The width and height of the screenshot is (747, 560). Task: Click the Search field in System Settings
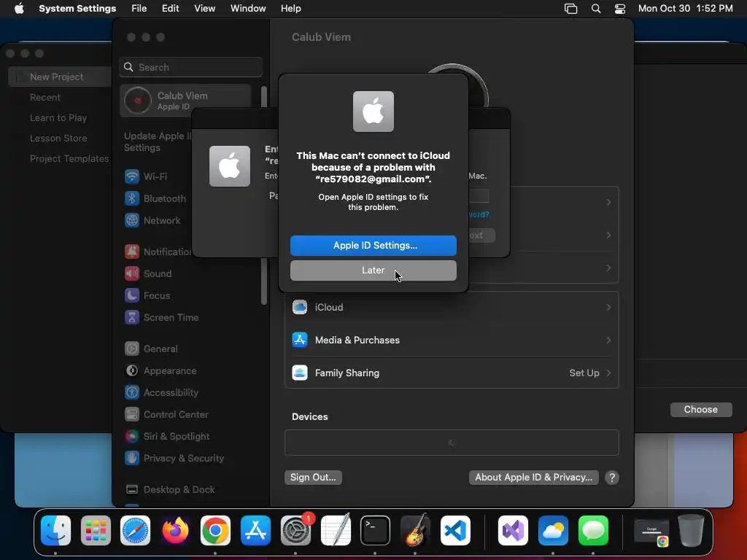click(x=190, y=67)
